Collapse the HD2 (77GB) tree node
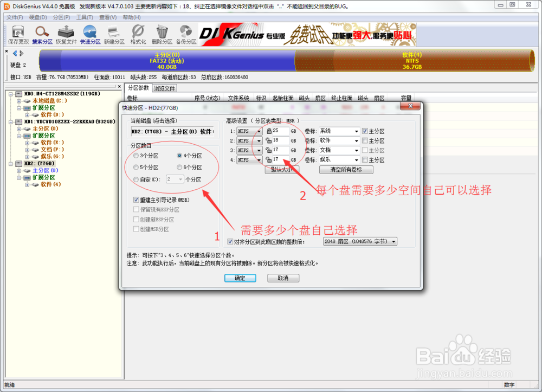The width and height of the screenshot is (542, 392). 11,164
